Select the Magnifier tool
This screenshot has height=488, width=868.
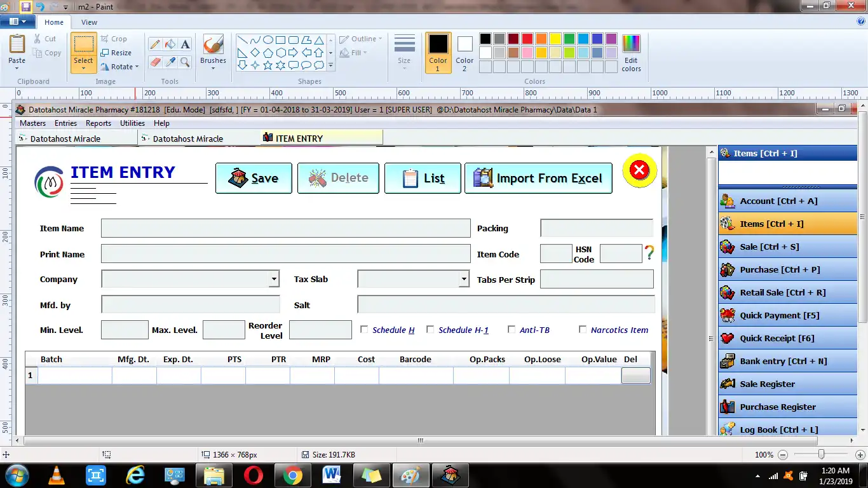tap(185, 62)
